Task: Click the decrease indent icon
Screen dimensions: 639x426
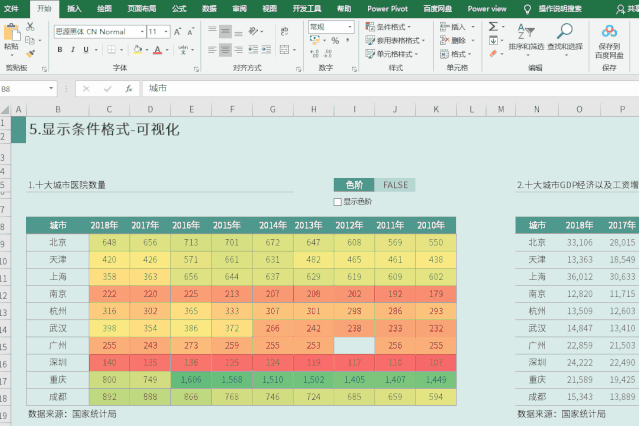Action: coord(253,50)
